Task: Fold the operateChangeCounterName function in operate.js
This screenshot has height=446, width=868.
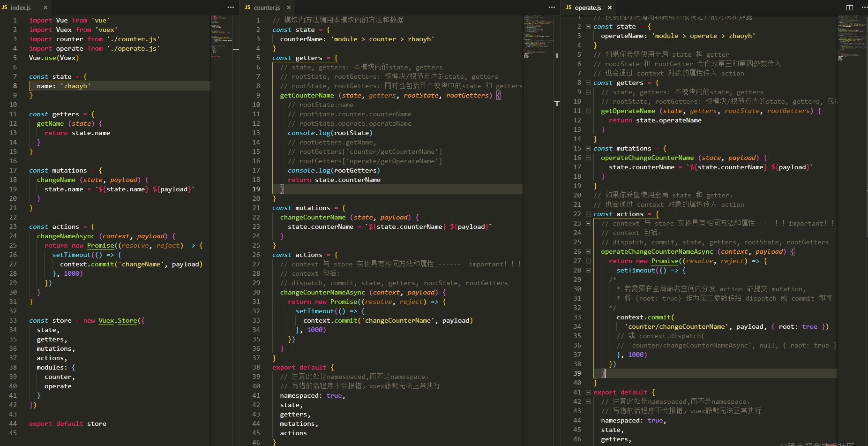Action: [588, 158]
